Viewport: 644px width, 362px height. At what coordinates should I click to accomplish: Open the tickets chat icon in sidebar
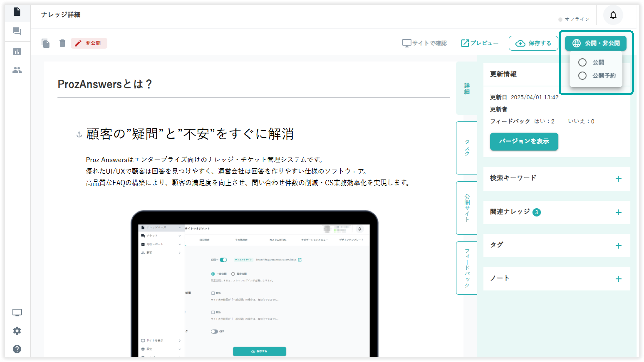point(17,31)
